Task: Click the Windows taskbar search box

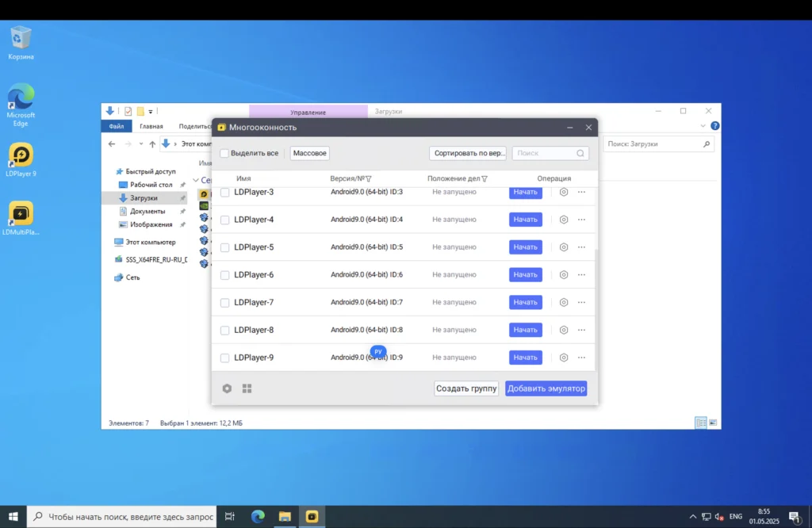Action: pos(122,516)
